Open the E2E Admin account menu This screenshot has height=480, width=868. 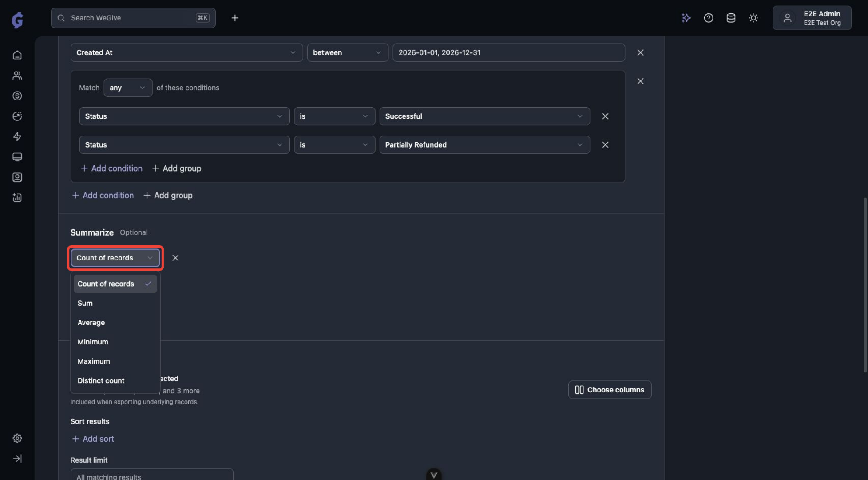(812, 18)
